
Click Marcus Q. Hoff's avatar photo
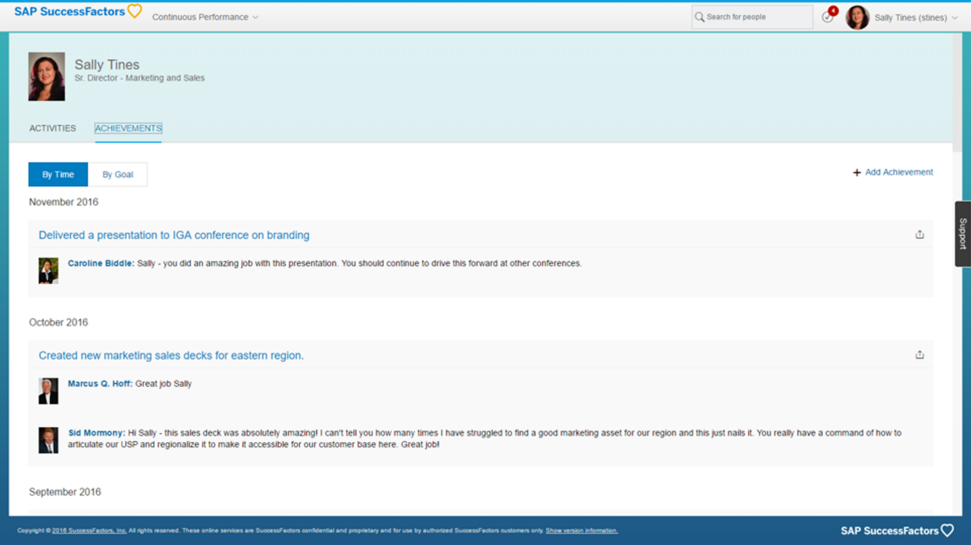pos(48,391)
